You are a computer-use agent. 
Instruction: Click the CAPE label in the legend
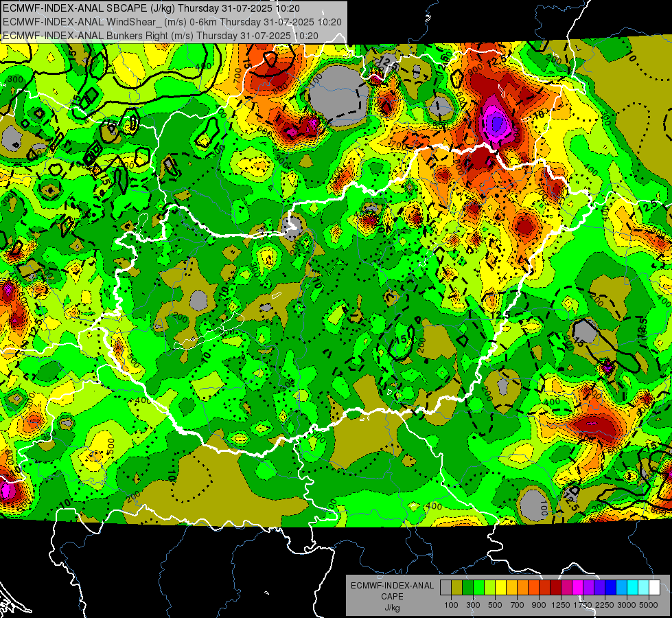tap(392, 597)
